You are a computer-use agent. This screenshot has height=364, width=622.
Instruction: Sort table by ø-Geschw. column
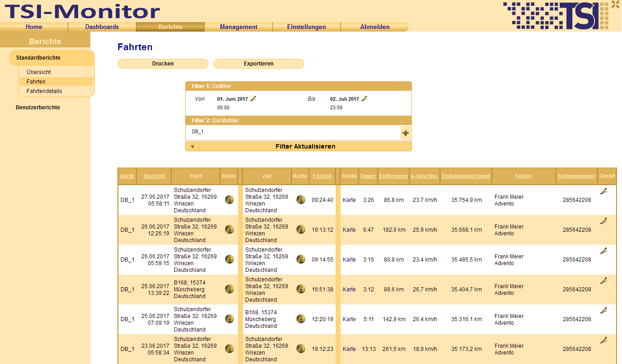pos(425,176)
